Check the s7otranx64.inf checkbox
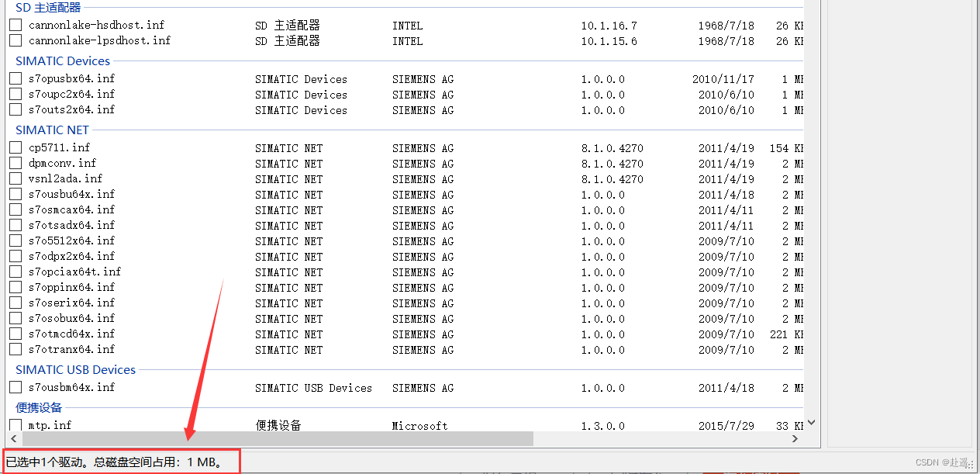 (16, 349)
